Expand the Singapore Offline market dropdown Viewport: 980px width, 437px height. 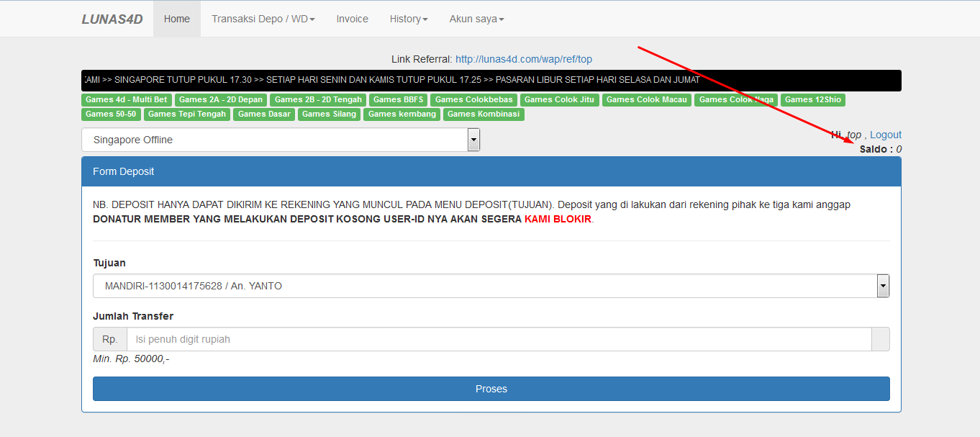click(281, 140)
